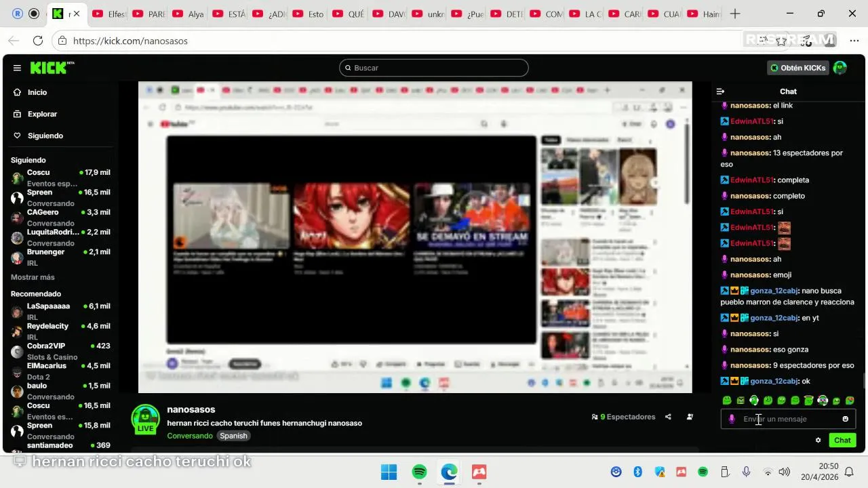Open the Windows Start menu
Screen dimensions: 868x488
[389, 472]
